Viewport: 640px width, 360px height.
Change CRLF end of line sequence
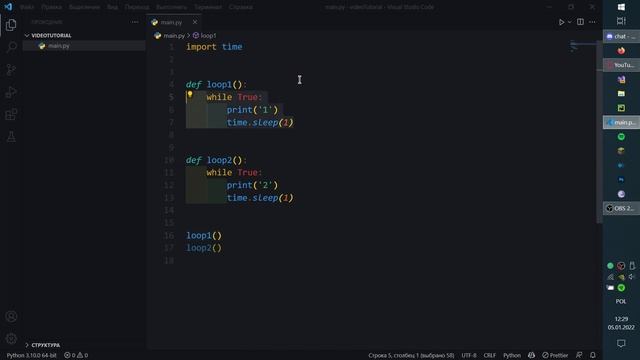point(489,355)
